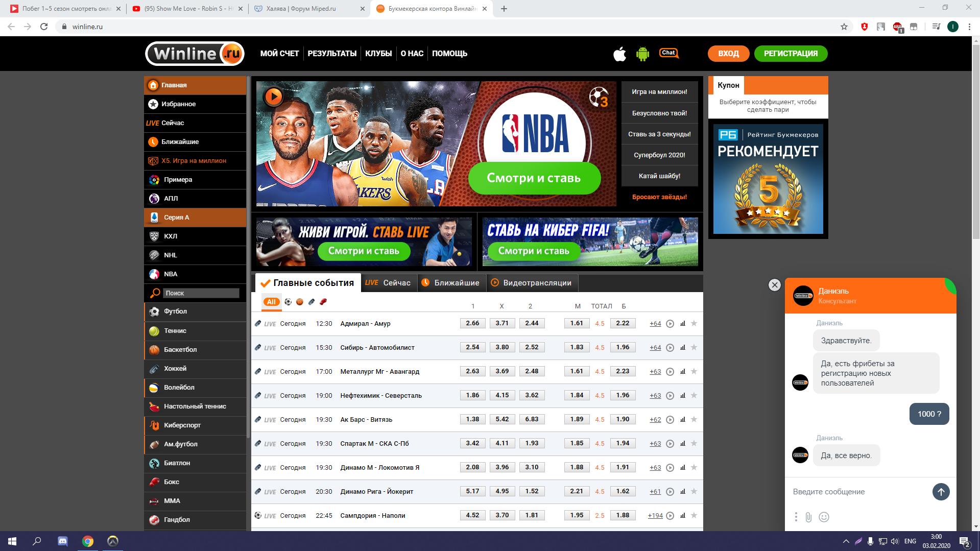980x551 pixels.
Task: Close the consultant chat widget
Action: click(x=775, y=285)
